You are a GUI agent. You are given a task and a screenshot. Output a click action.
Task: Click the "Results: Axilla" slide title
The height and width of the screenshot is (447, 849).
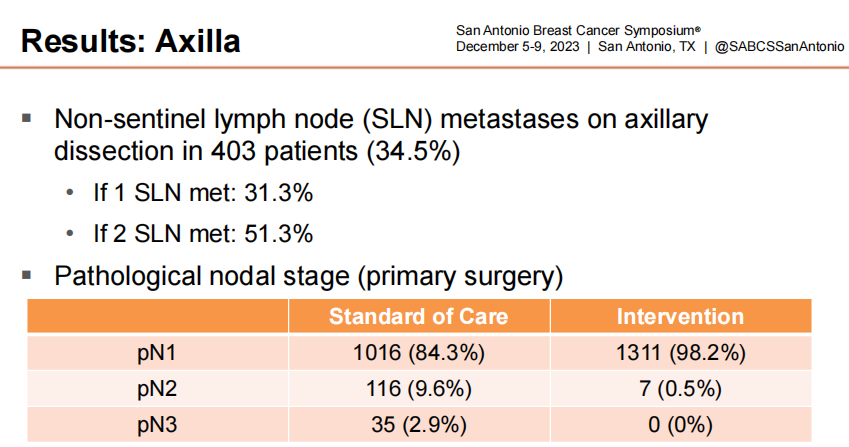(x=131, y=42)
